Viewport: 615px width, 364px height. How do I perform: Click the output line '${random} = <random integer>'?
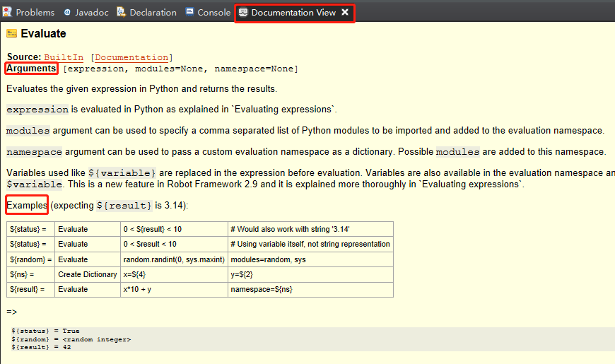(x=71, y=339)
